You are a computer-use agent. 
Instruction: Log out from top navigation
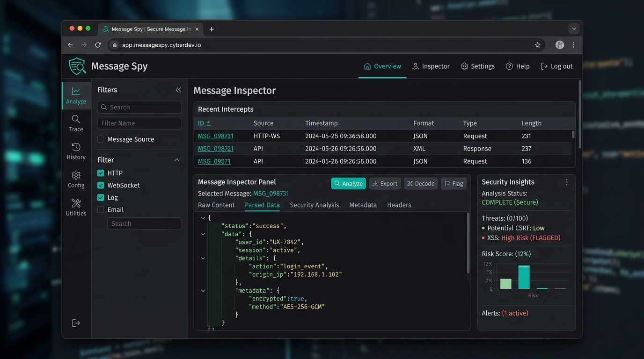click(556, 66)
